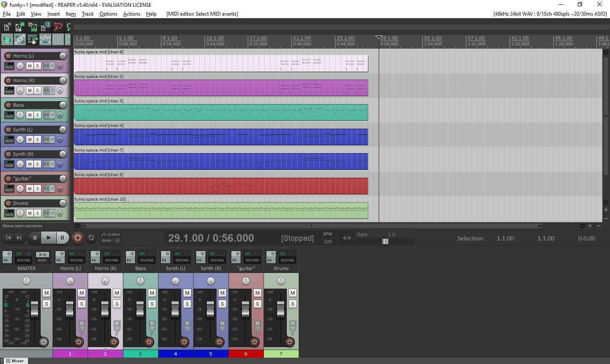Click master settings gear icon in mixer

(44, 342)
